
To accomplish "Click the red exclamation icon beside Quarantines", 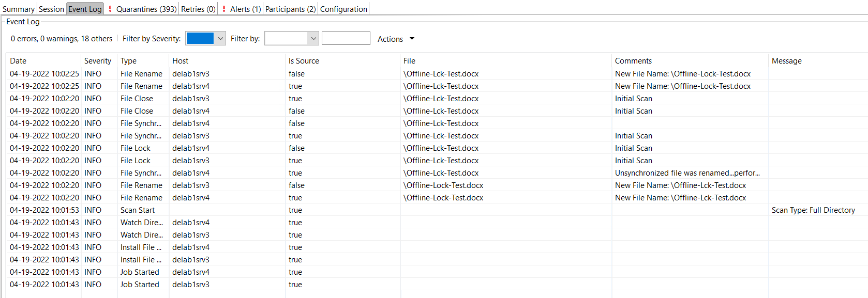I will 110,9.
